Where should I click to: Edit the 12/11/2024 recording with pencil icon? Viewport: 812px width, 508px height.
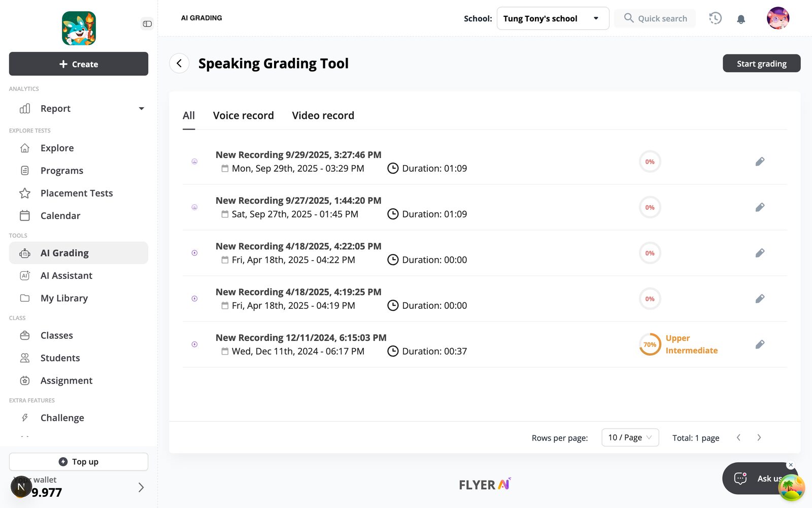760,344
